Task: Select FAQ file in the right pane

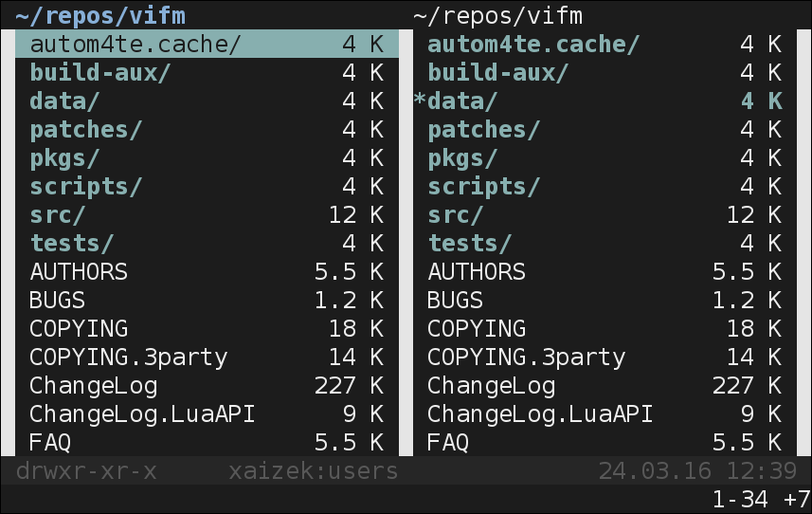Action: 604,442
